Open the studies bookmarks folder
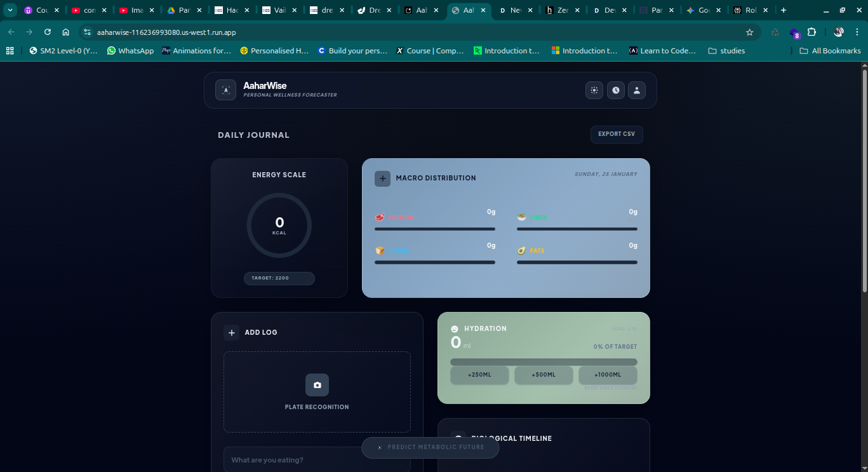Screen dimensions: 868x472 [x=726, y=51]
